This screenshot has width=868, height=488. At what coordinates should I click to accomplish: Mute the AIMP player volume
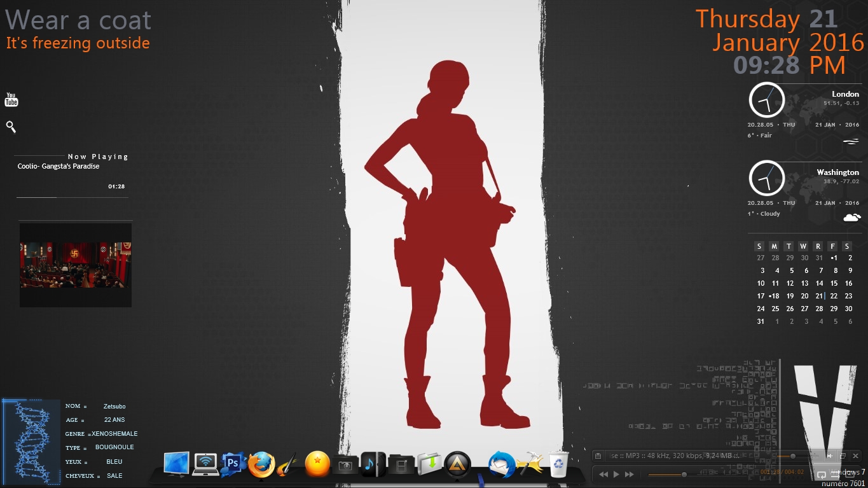coord(830,456)
